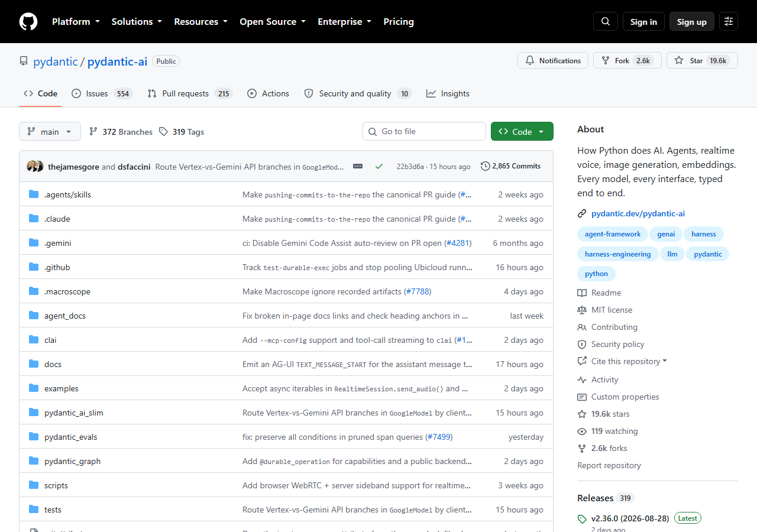
Task: Select the genai topic tag
Action: pos(666,234)
